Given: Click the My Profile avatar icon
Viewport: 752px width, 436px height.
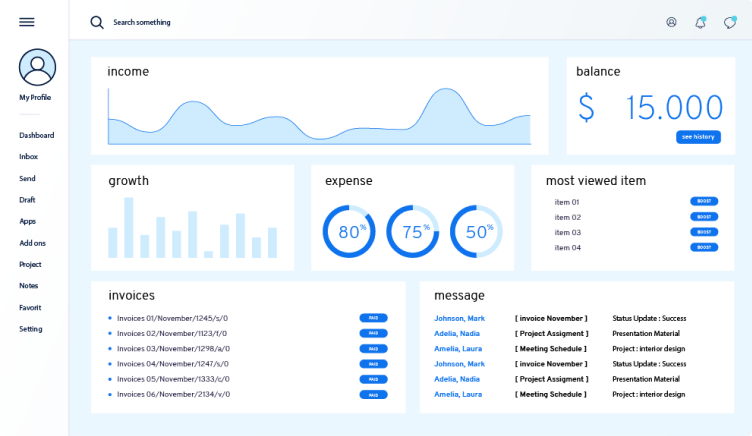Looking at the screenshot, I should click(37, 67).
